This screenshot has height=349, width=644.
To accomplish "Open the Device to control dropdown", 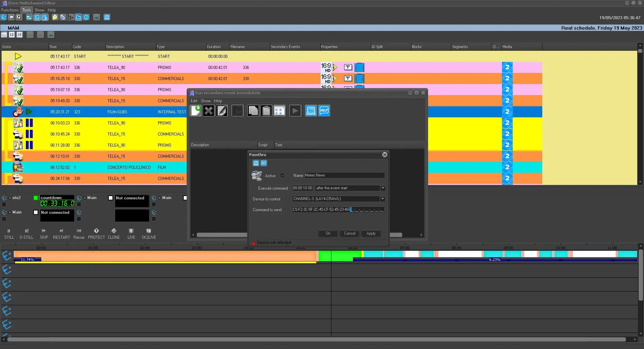I will point(382,199).
